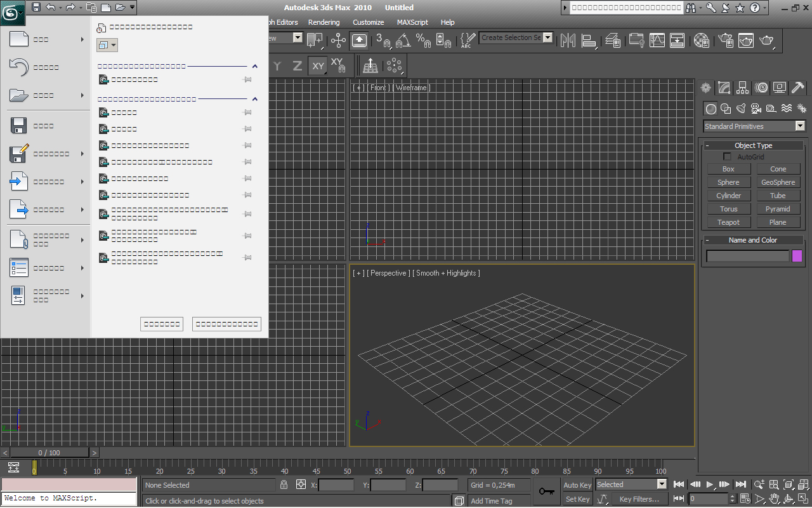
Task: Click the Sphere primitive button
Action: point(728,182)
